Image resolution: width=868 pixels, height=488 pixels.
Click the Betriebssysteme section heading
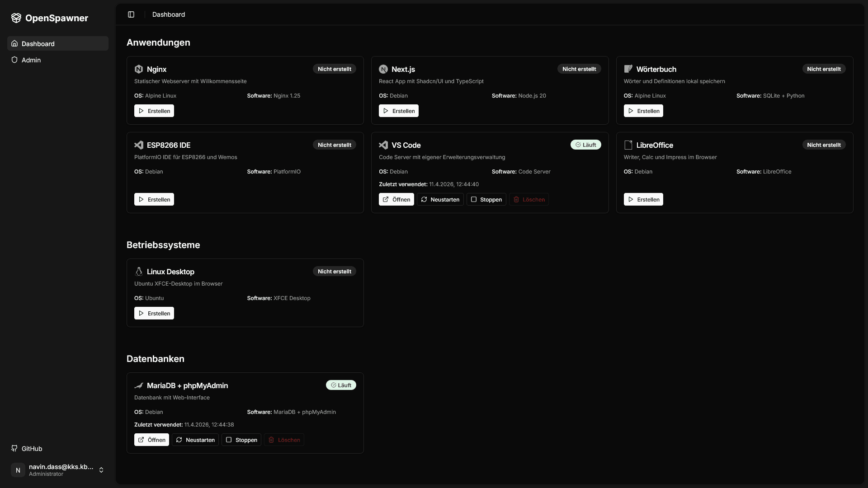pos(163,245)
